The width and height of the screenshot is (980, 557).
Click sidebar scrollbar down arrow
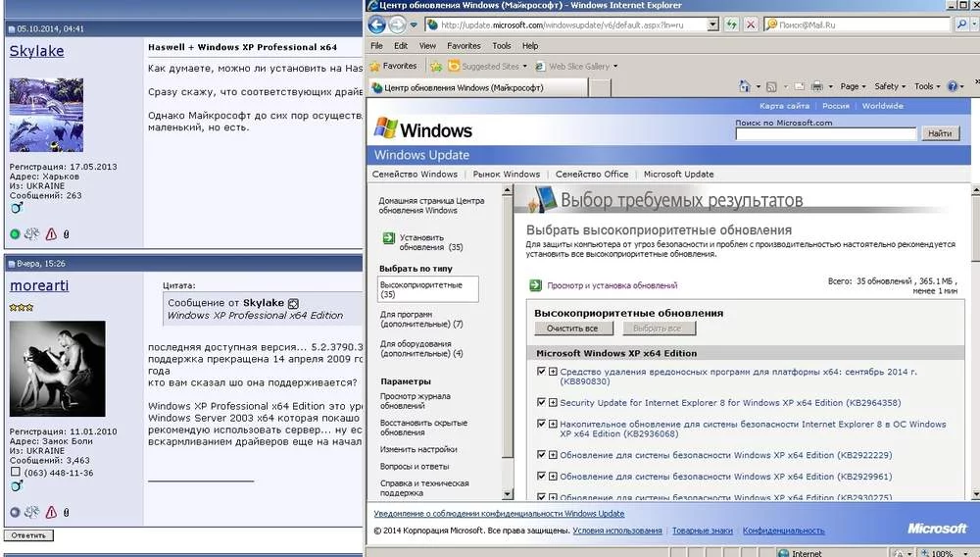507,494
